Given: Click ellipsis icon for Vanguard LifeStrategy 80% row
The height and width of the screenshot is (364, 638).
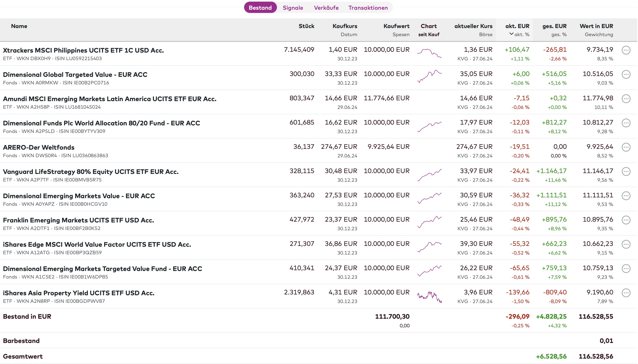Looking at the screenshot, I should (x=626, y=171).
